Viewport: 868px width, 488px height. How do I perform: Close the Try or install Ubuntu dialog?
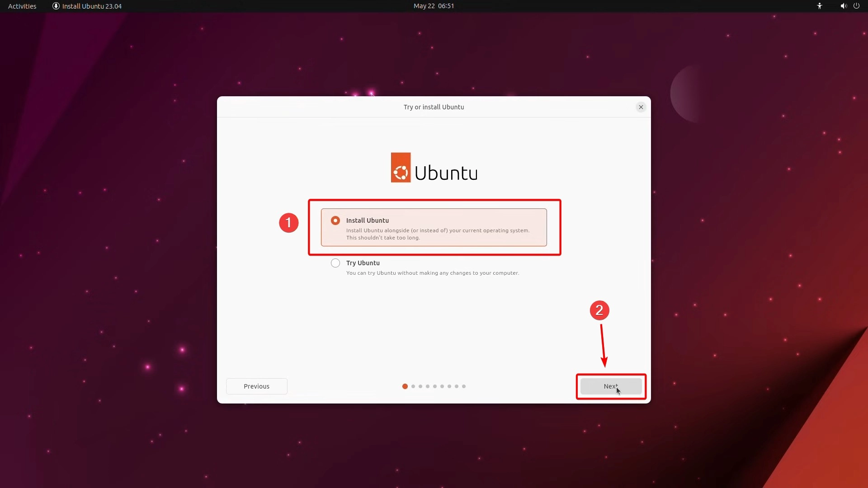(641, 107)
